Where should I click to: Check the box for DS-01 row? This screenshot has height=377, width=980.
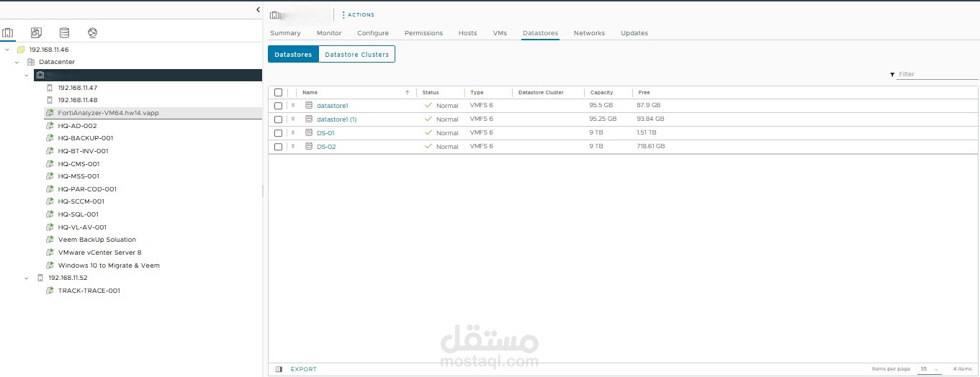coord(279,133)
